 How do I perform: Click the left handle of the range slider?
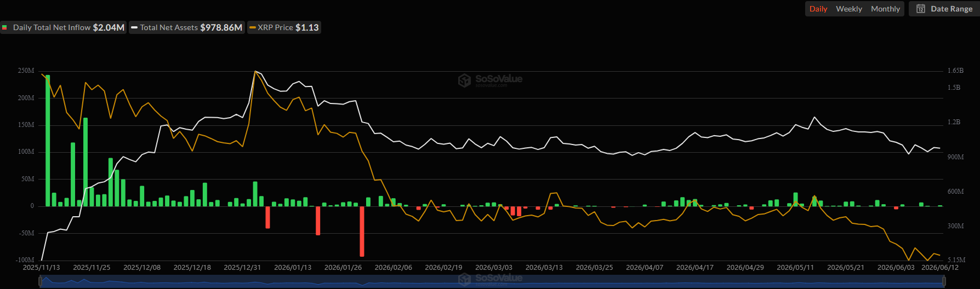tap(41, 281)
